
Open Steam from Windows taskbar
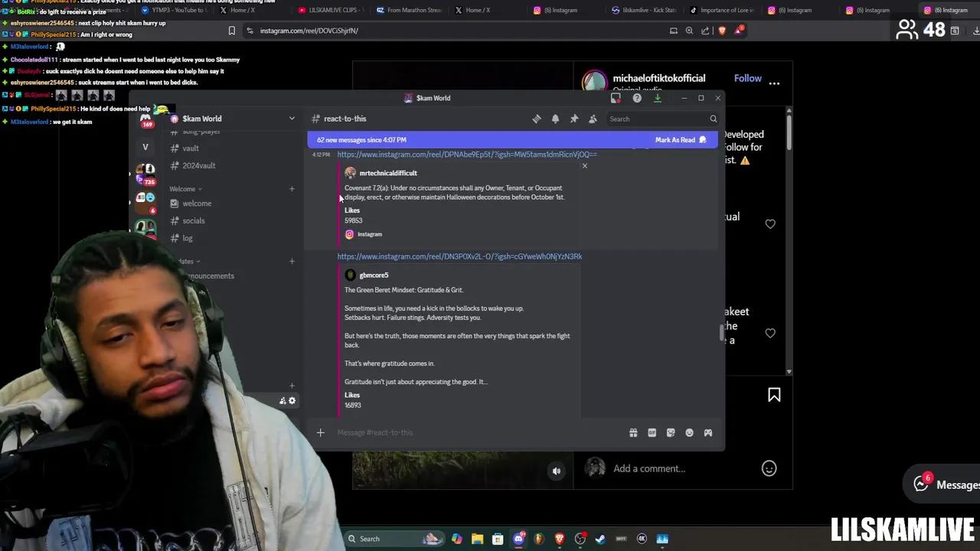[600, 539]
